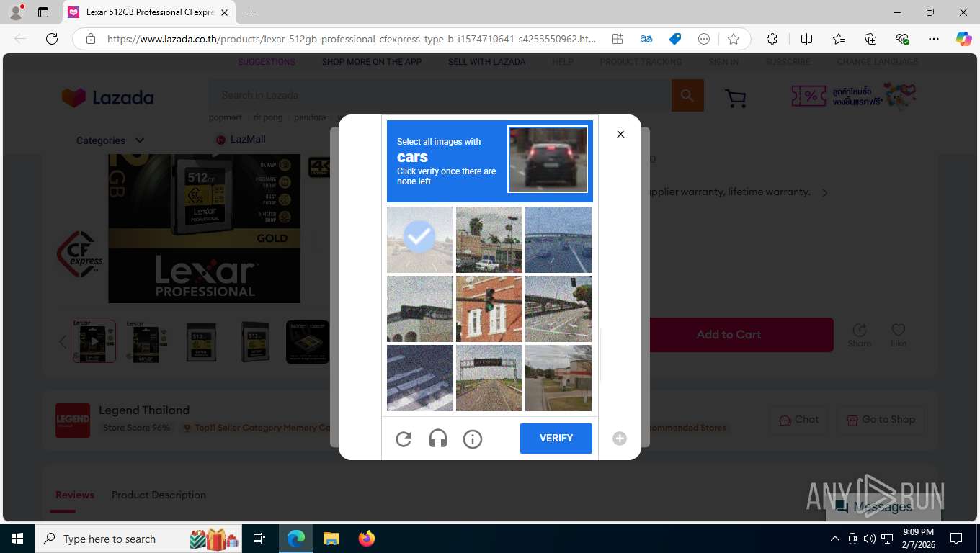Click SELL WITH LAZADA menu link
This screenshot has height=553, width=980.
tap(486, 62)
